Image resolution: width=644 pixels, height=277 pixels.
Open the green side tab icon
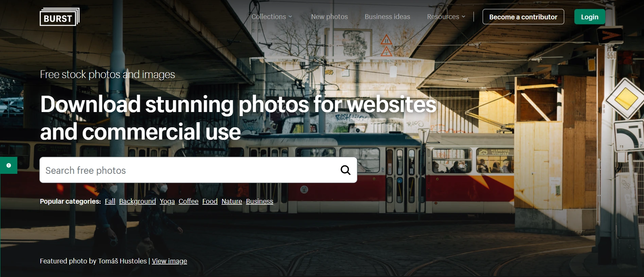(x=8, y=165)
